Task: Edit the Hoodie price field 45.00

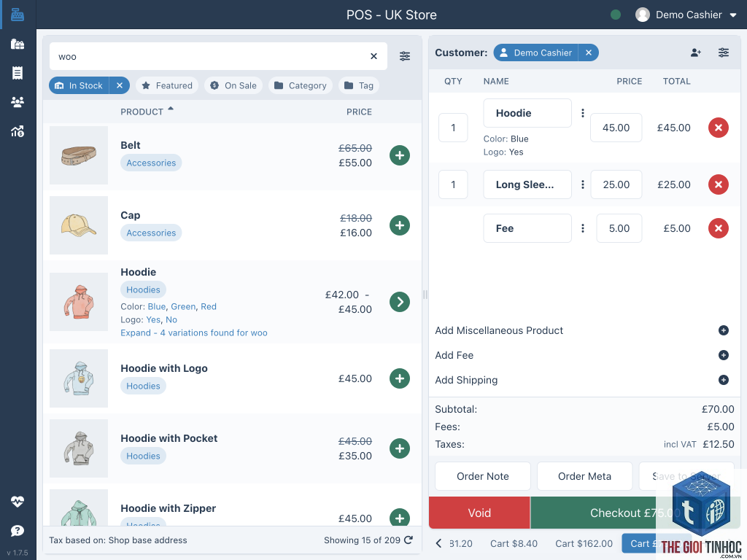Action: [x=616, y=128]
